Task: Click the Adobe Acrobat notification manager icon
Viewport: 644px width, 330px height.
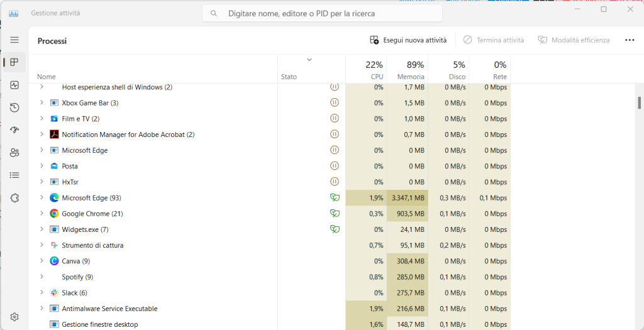Action: pos(54,135)
